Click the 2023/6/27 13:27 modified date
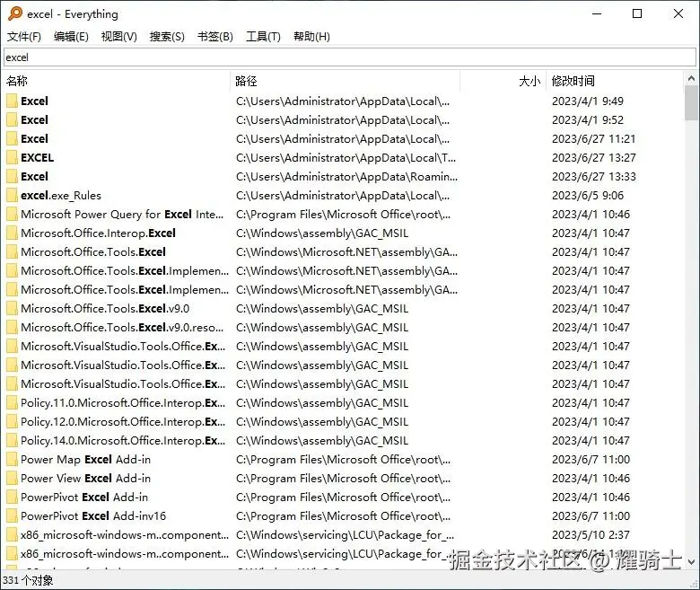 [594, 158]
